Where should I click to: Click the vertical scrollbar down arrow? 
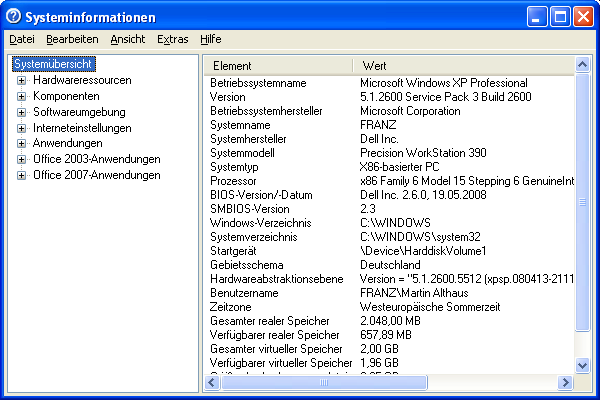click(583, 366)
